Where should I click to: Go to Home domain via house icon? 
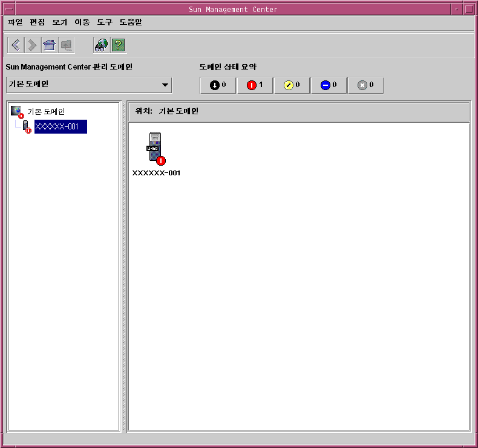[50, 45]
